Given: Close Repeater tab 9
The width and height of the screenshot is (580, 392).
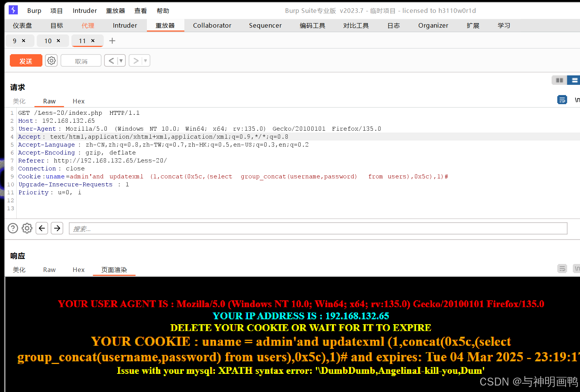Looking at the screenshot, I should pyautogui.click(x=23, y=41).
